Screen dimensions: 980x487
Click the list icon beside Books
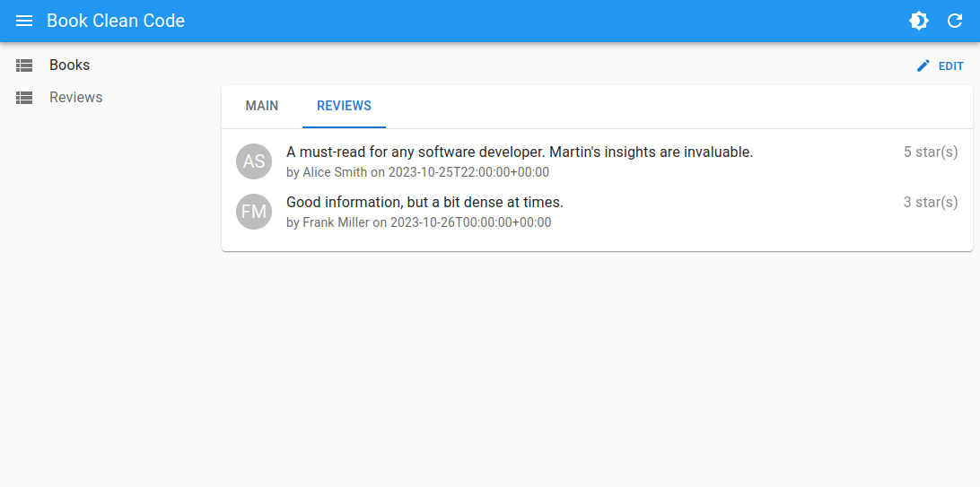coord(24,65)
